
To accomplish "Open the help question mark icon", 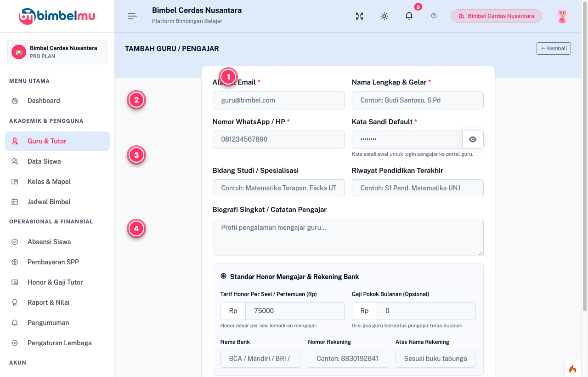I will [434, 16].
